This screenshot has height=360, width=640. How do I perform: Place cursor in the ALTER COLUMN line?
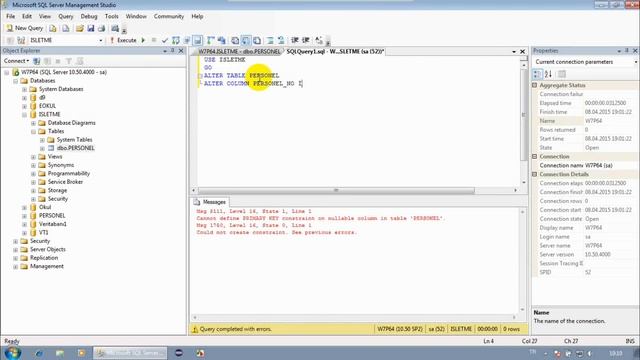pyautogui.click(x=253, y=84)
